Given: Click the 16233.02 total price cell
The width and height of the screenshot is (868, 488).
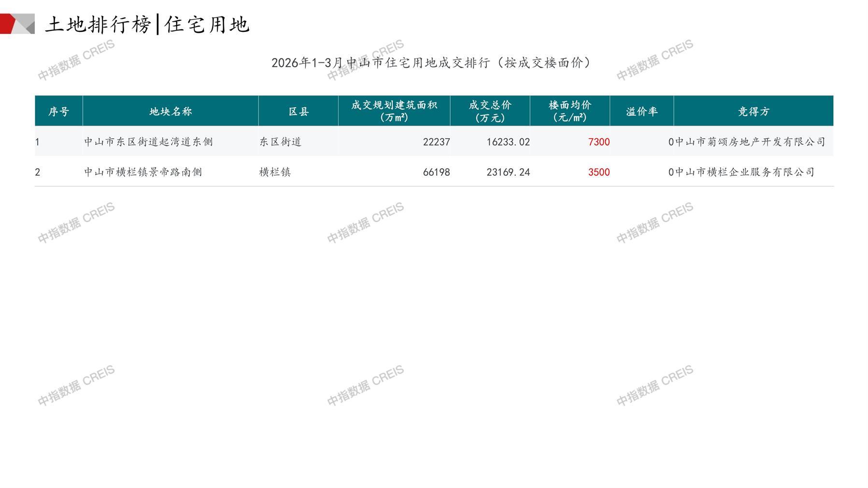Looking at the screenshot, I should pos(508,142).
